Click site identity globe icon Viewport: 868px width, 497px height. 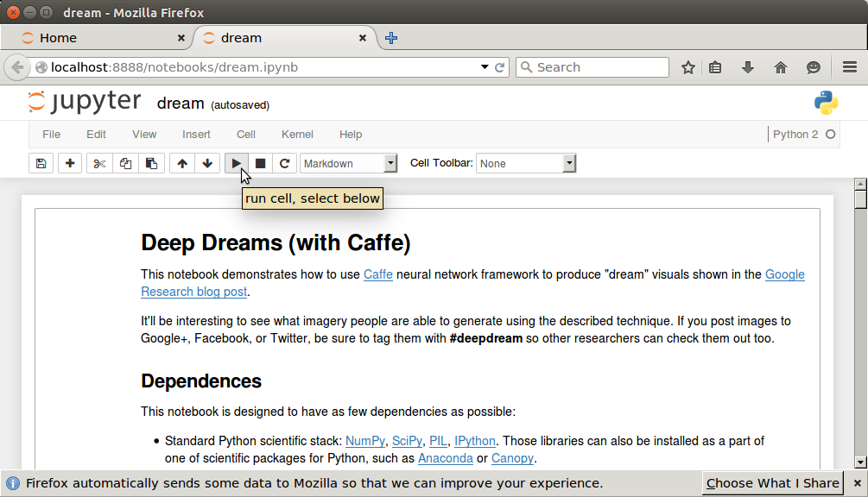click(x=41, y=67)
